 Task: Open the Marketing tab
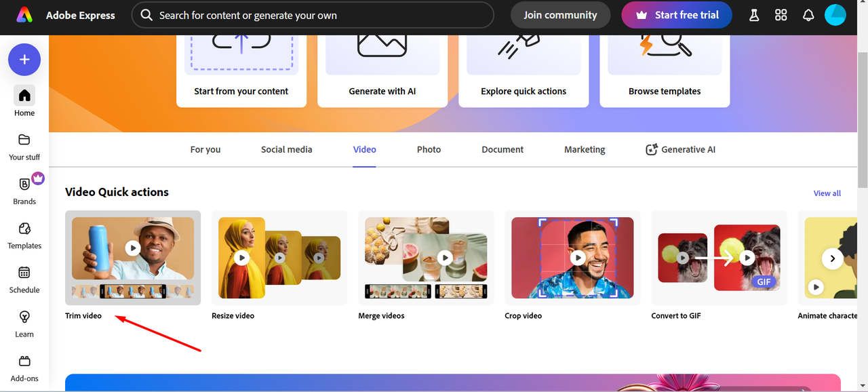click(585, 149)
